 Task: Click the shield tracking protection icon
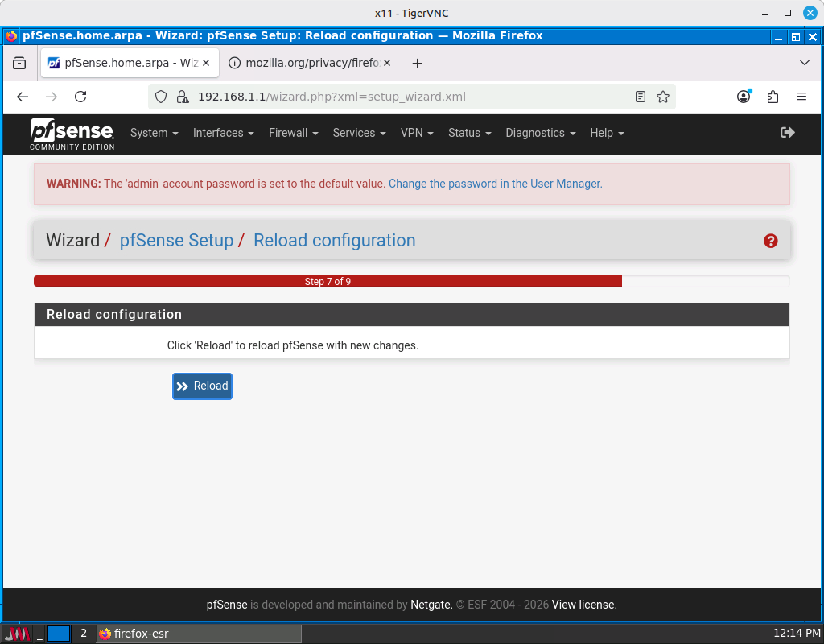pos(161,97)
